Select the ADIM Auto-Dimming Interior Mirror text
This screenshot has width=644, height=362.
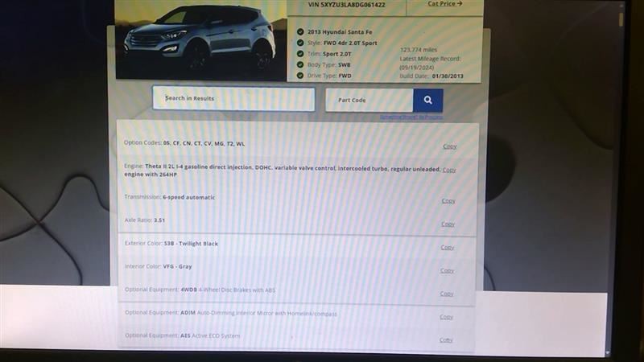[258, 314]
